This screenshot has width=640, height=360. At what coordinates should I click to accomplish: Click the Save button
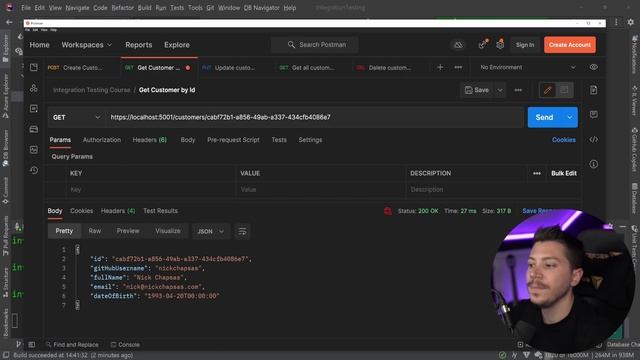coord(477,90)
